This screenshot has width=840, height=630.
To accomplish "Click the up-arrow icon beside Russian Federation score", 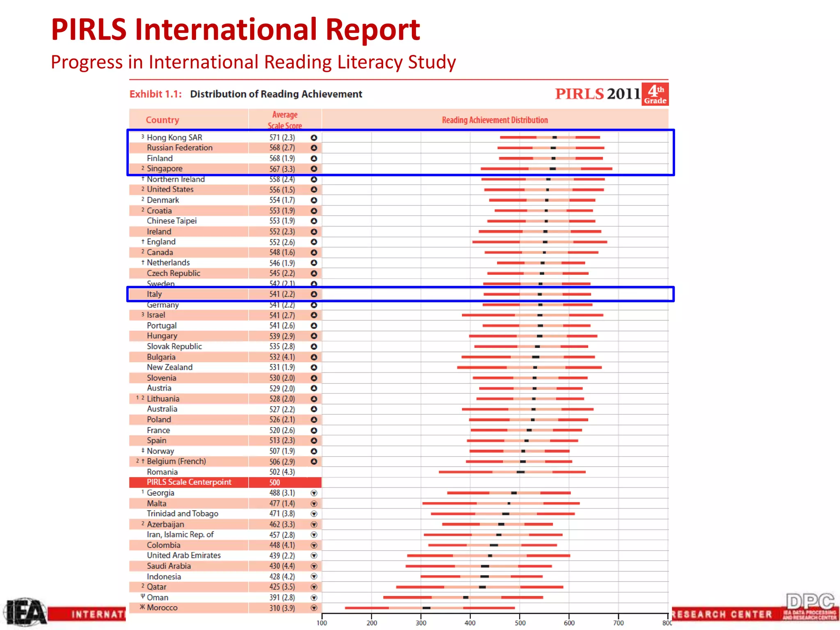I will click(314, 148).
